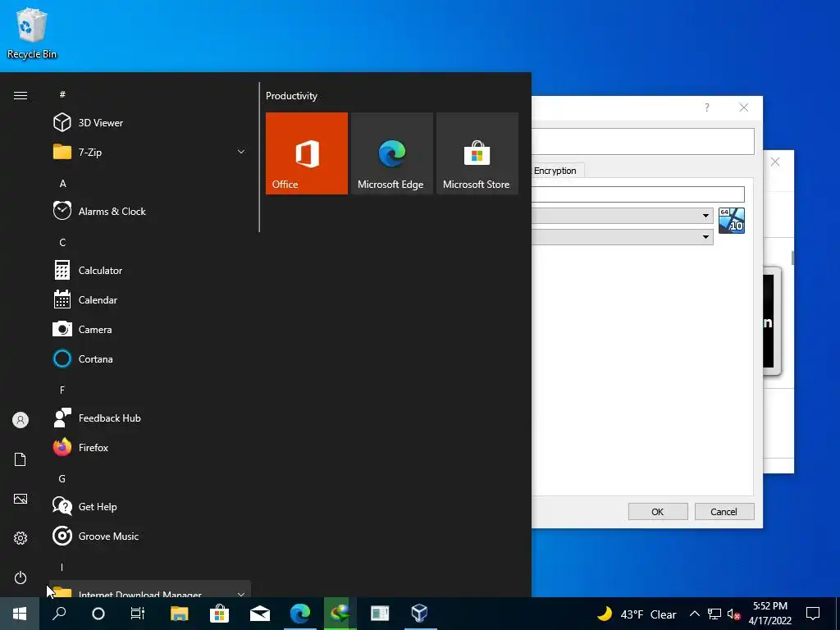Click the Microsoft Edge tile

click(x=391, y=153)
